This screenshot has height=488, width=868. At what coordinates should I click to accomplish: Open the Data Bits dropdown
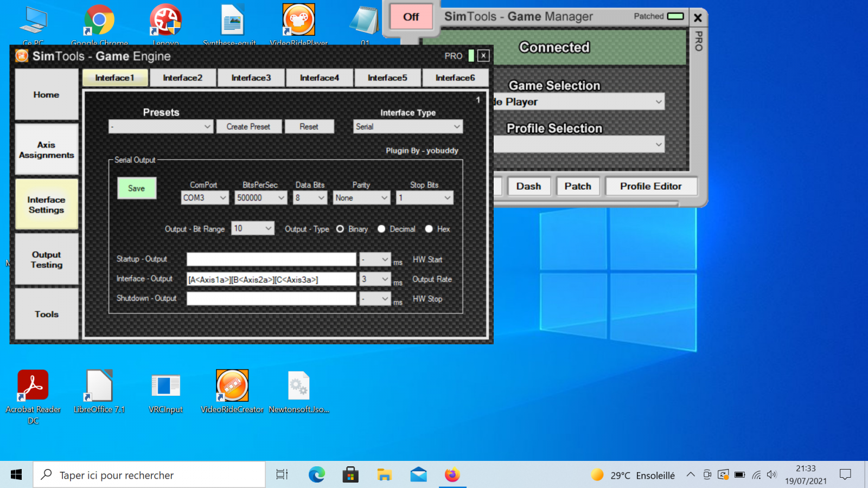point(310,198)
